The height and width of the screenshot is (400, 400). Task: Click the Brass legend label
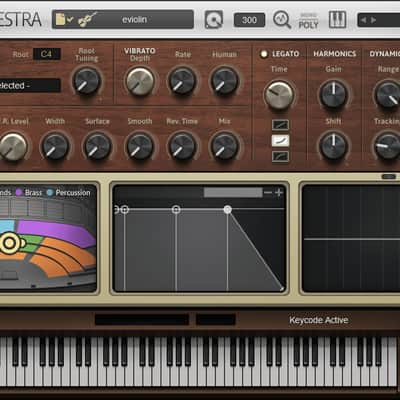[x=33, y=193]
